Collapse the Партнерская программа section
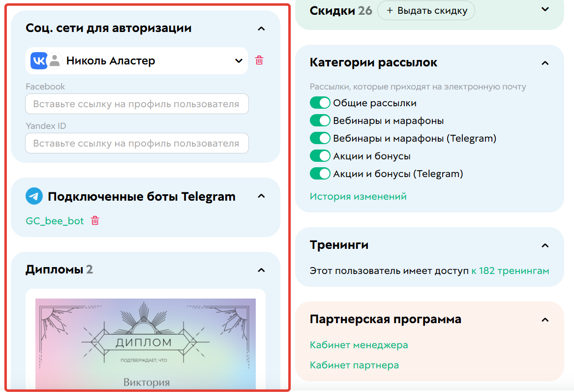 pos(545,319)
